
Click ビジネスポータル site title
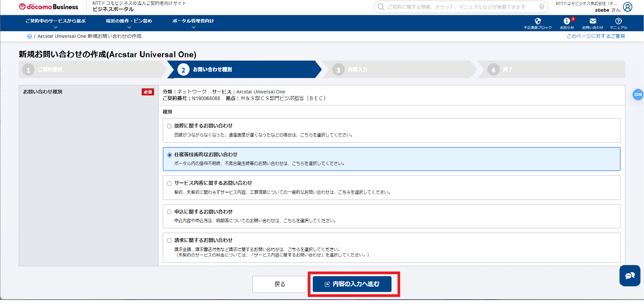[113, 9]
